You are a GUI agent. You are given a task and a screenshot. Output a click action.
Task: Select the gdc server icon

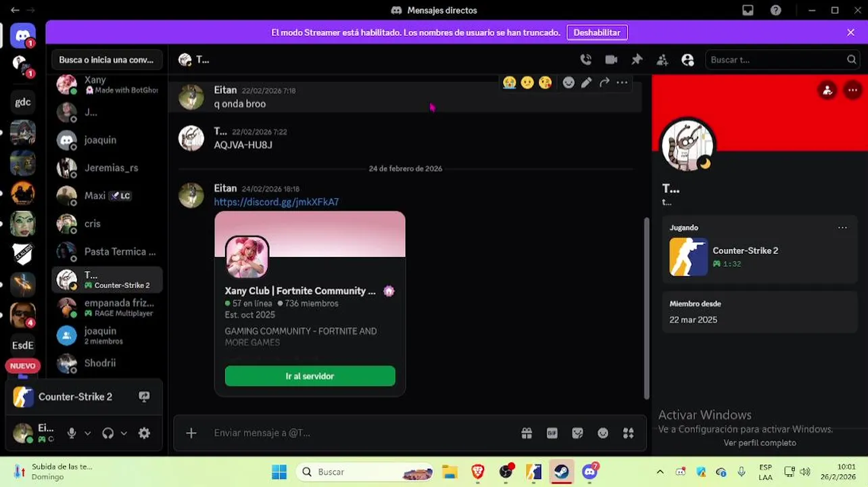pyautogui.click(x=23, y=102)
